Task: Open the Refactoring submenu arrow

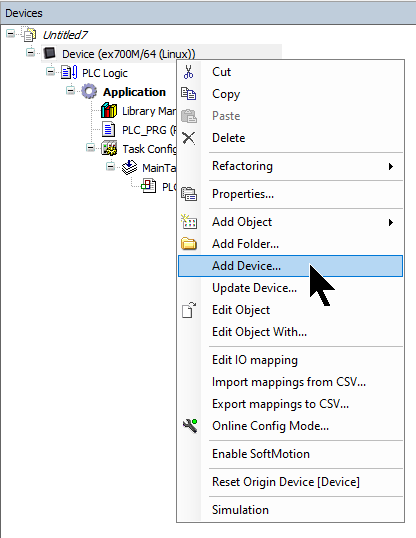Action: pyautogui.click(x=391, y=166)
